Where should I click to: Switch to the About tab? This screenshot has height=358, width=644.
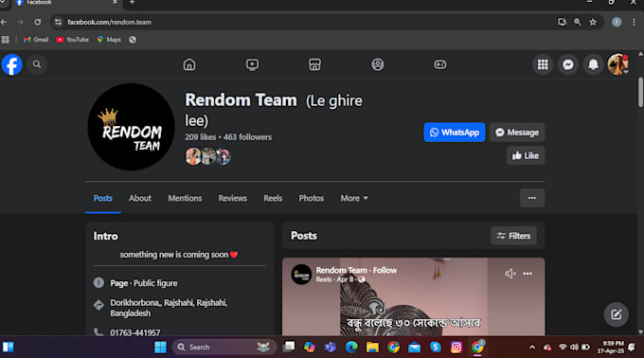(140, 198)
